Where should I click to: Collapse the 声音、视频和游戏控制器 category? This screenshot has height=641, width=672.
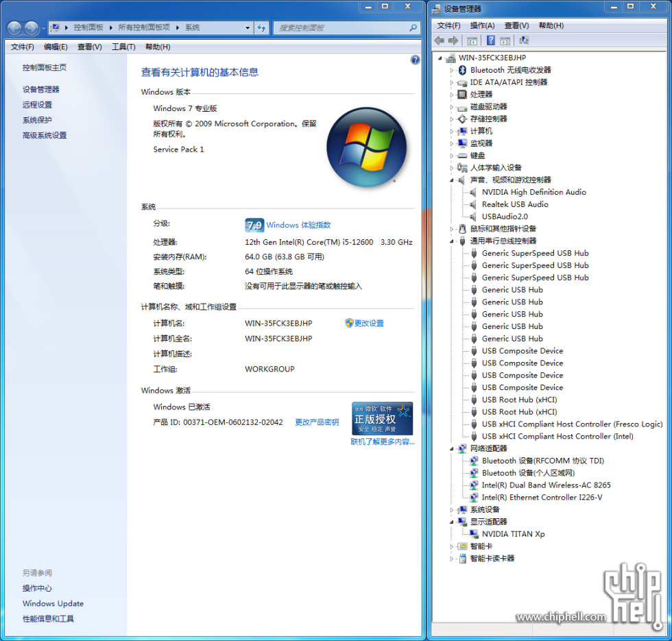pos(451,180)
